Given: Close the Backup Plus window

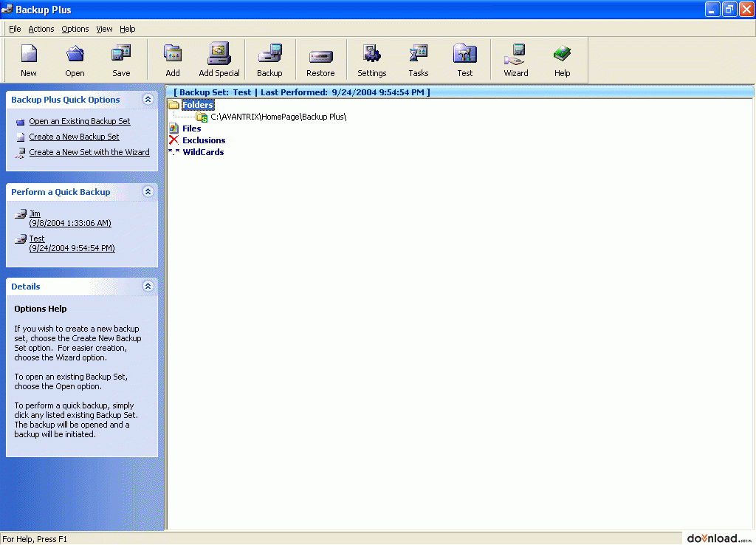Looking at the screenshot, I should (x=746, y=10).
